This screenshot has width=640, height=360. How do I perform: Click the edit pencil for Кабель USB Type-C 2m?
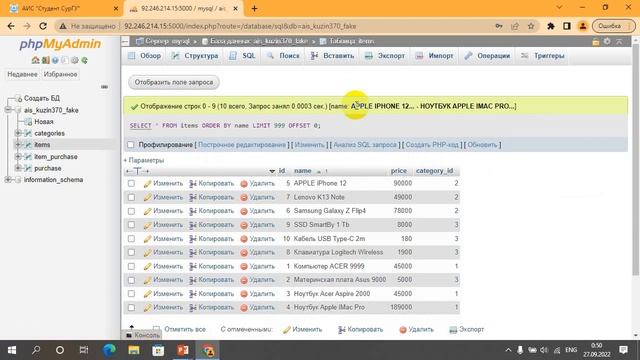[x=147, y=239]
